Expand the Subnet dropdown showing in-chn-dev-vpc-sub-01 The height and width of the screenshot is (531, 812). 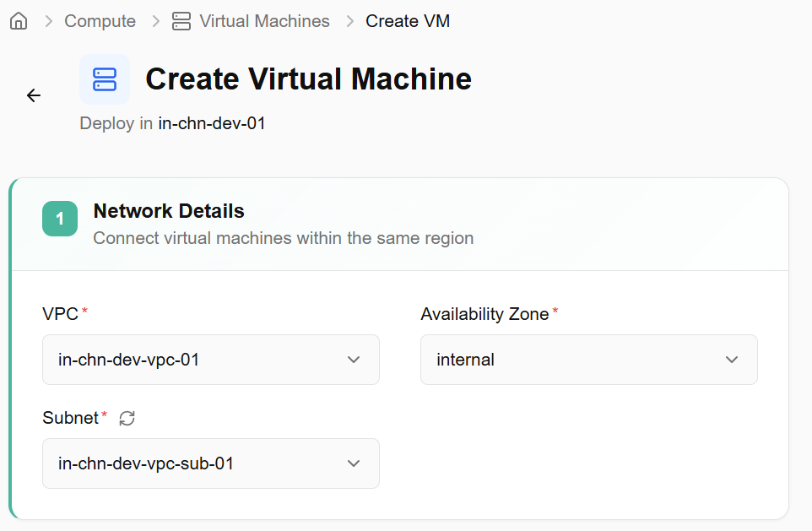210,463
